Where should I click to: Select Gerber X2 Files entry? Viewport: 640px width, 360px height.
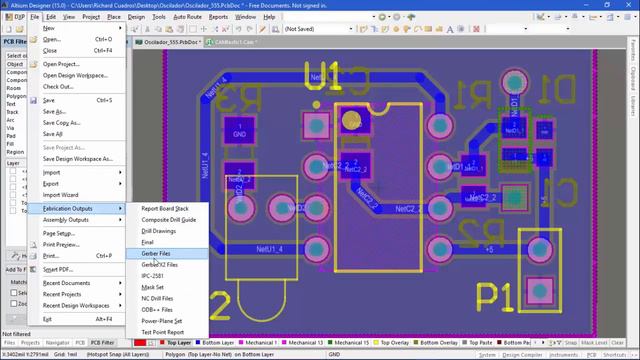[x=167, y=265]
